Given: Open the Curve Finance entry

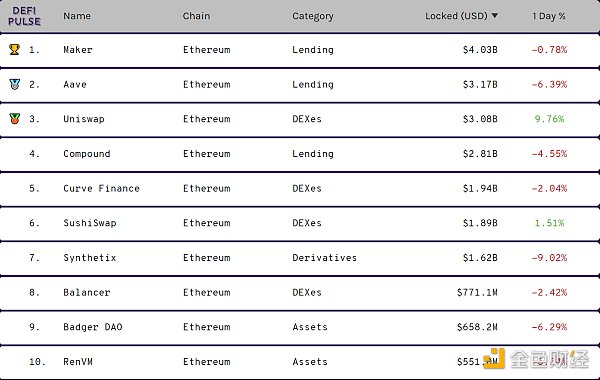Looking at the screenshot, I should click(101, 188).
